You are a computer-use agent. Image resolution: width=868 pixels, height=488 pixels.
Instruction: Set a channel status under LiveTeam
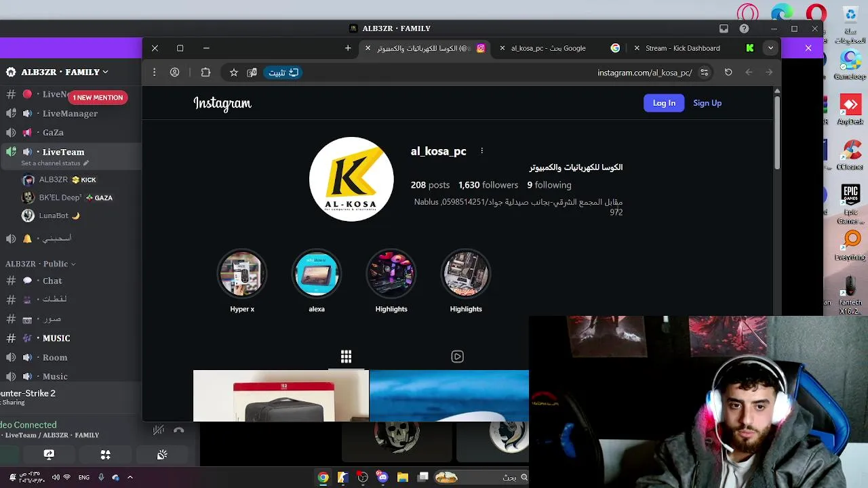click(x=54, y=163)
